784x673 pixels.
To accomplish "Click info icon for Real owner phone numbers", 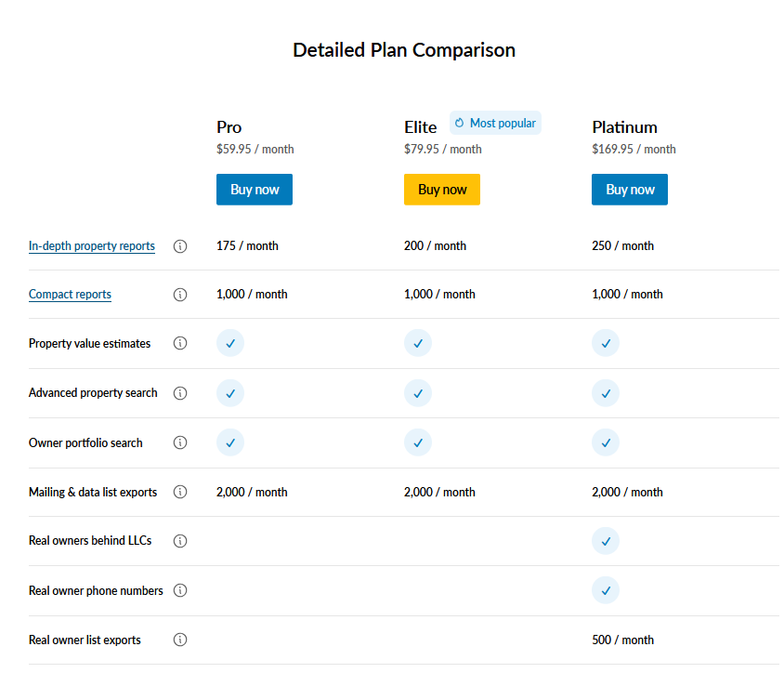I will click(180, 590).
